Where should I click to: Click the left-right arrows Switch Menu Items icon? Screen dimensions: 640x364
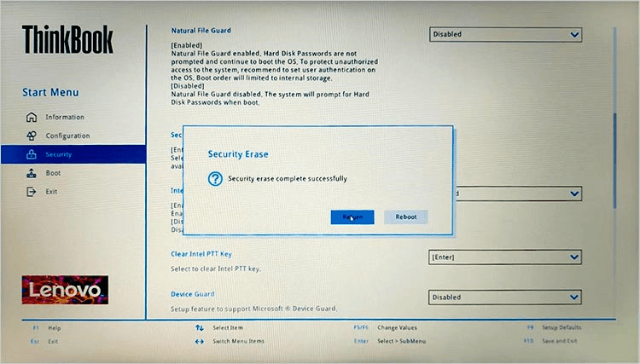tap(199, 341)
